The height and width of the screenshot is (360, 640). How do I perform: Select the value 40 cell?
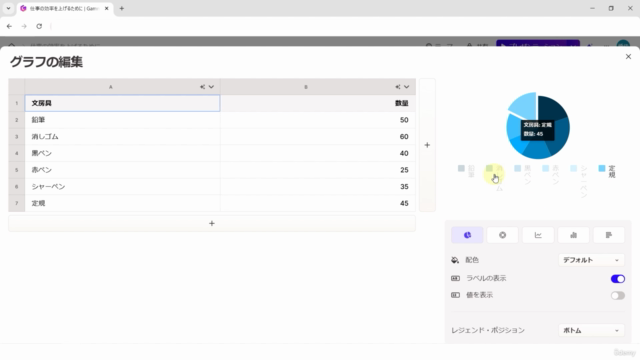click(x=318, y=153)
